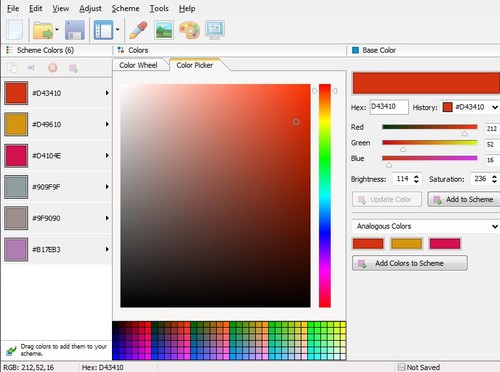Click the red analogous color swatch
500x372 pixels.
click(368, 244)
